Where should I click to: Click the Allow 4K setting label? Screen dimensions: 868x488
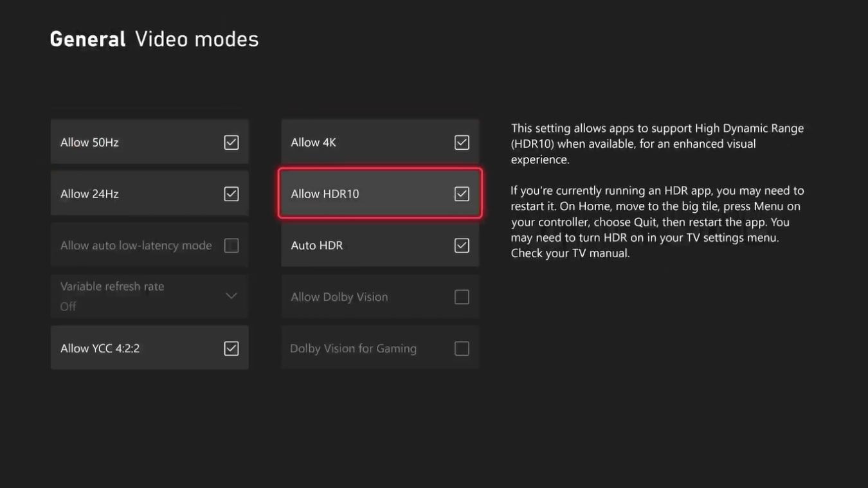point(314,142)
